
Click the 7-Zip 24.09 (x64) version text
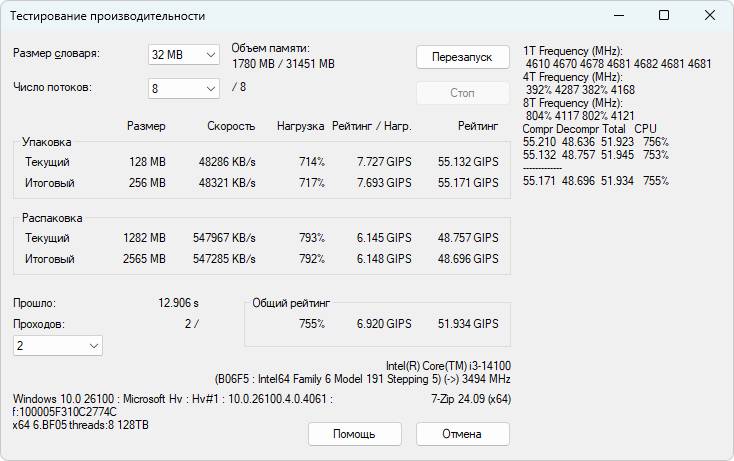point(470,398)
